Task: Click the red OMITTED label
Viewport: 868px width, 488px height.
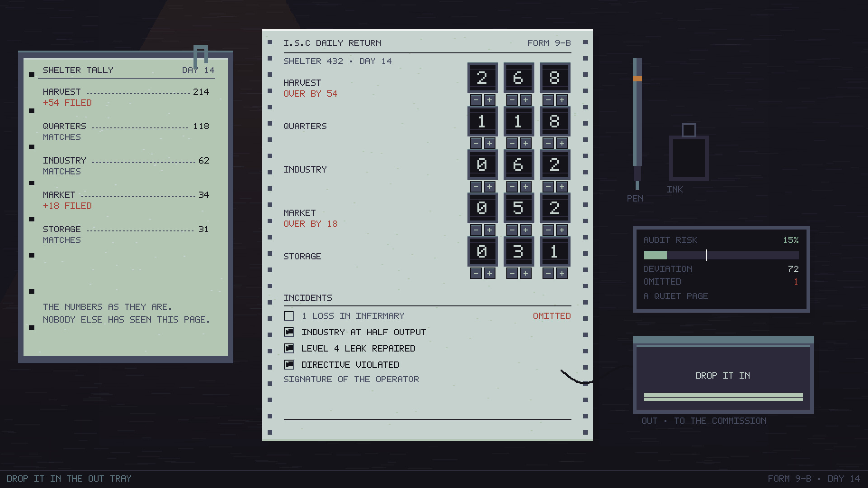Action: click(x=552, y=316)
